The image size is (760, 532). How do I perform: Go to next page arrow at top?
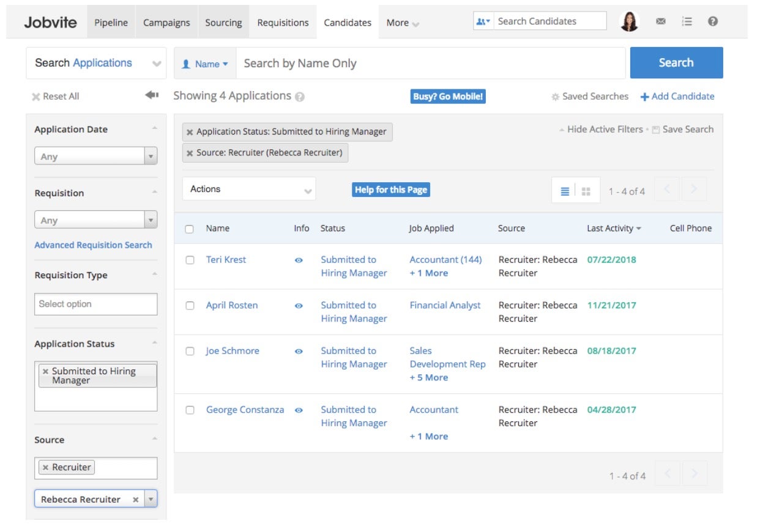pyautogui.click(x=694, y=190)
